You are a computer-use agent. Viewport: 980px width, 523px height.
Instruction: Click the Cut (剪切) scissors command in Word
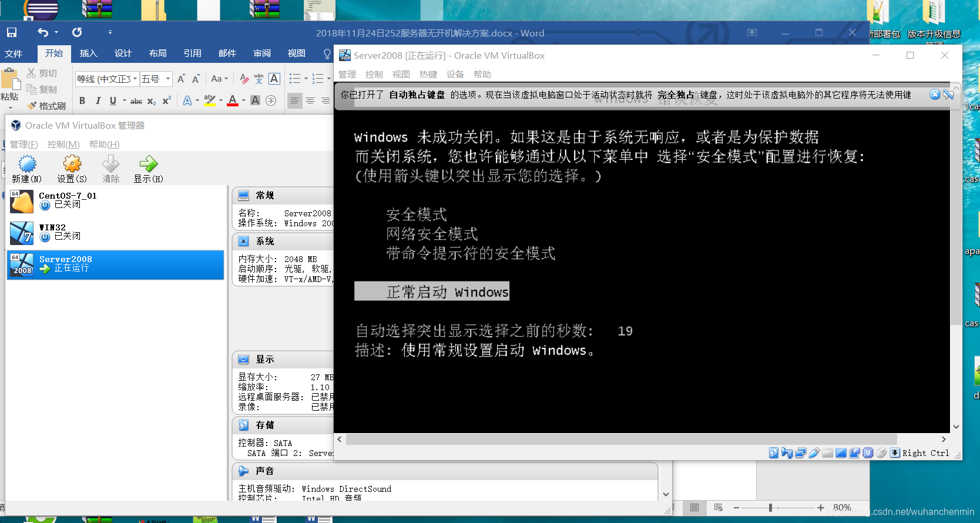pyautogui.click(x=42, y=73)
